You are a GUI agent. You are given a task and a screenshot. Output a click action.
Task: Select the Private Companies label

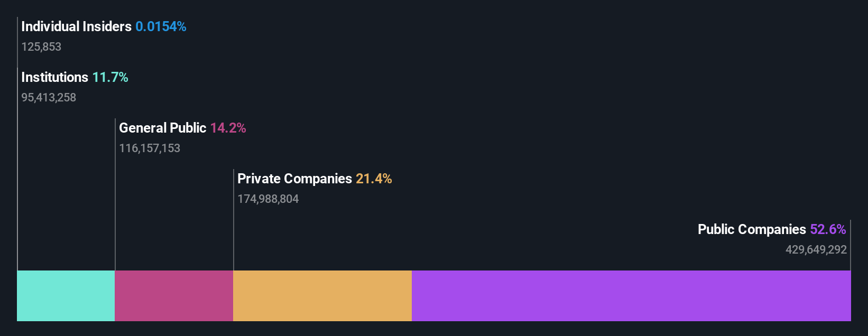tap(294, 179)
